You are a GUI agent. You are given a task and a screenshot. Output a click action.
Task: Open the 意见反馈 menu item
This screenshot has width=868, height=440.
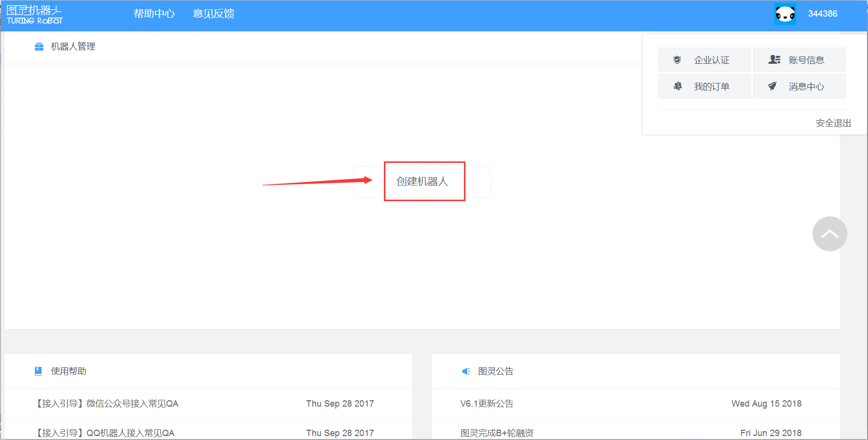coord(214,14)
